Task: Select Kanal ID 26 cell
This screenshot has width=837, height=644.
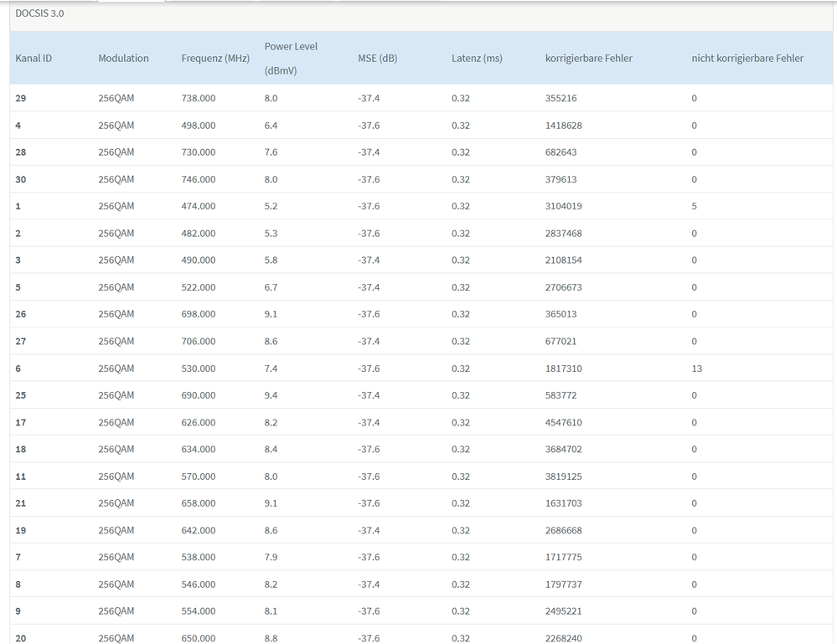Action: pyautogui.click(x=21, y=314)
